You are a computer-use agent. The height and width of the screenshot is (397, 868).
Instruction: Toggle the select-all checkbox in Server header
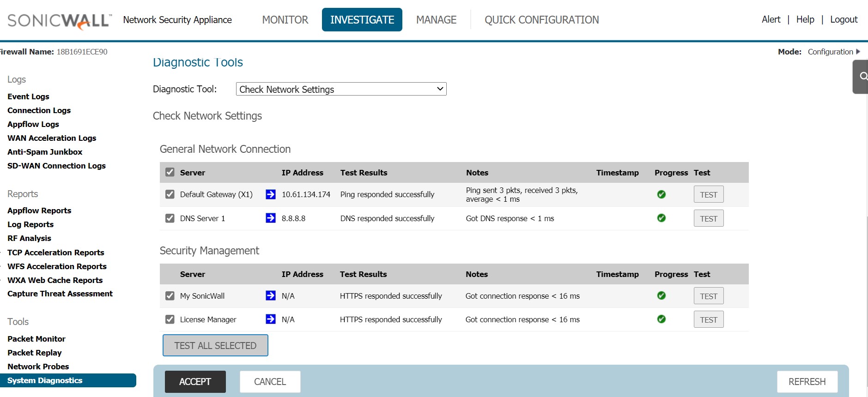pos(170,172)
